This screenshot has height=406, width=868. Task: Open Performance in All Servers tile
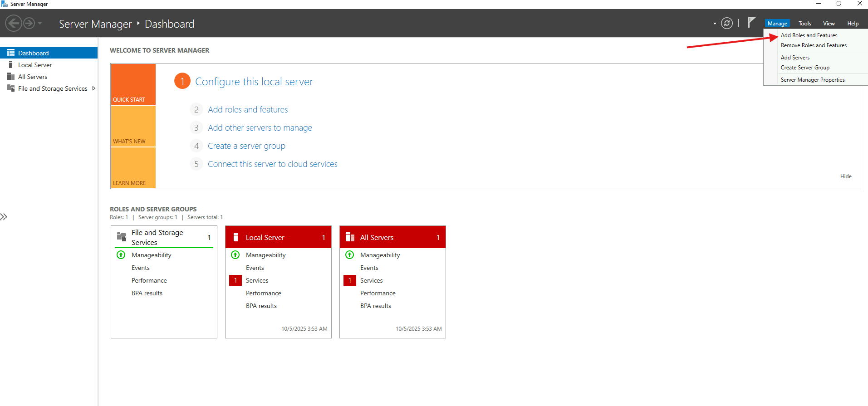click(x=378, y=293)
